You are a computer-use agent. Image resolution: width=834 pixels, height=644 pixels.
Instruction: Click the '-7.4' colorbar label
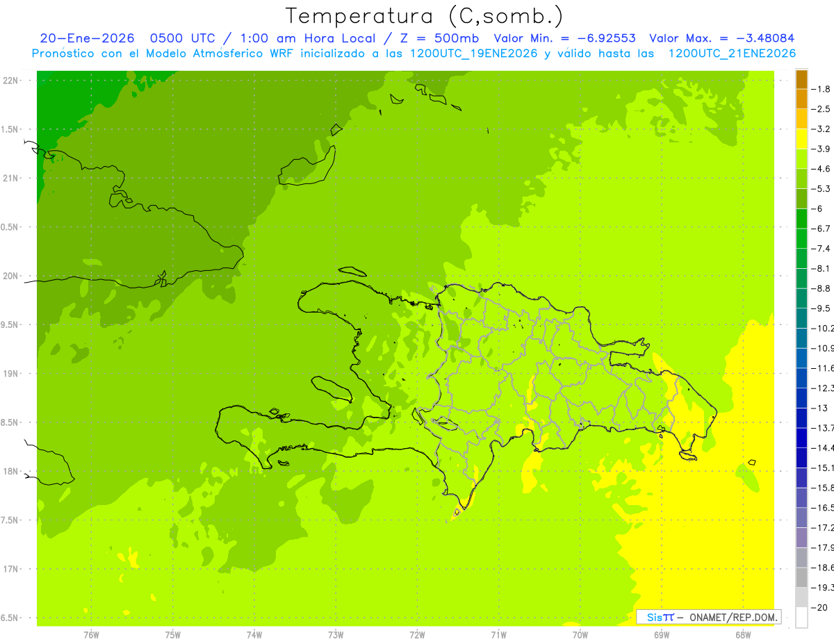pos(821,249)
